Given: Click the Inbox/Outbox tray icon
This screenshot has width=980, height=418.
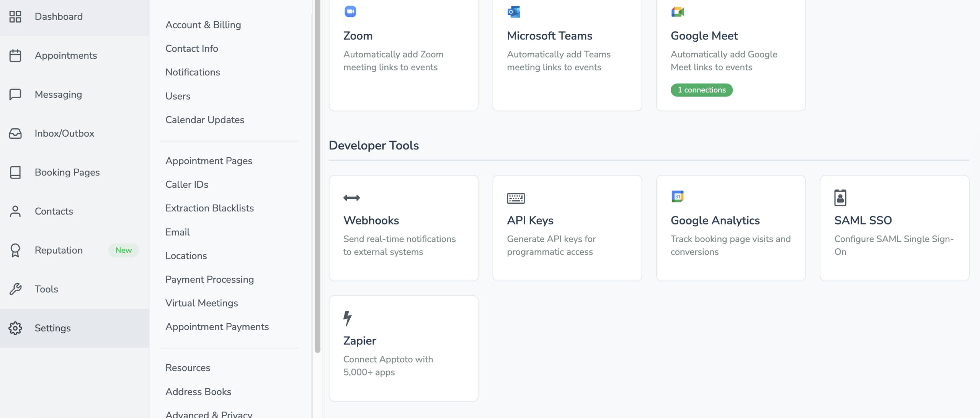Looking at the screenshot, I should point(15,133).
